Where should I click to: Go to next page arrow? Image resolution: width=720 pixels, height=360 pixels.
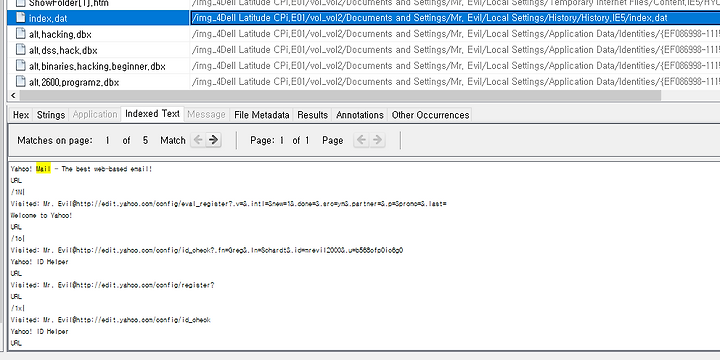coord(377,140)
